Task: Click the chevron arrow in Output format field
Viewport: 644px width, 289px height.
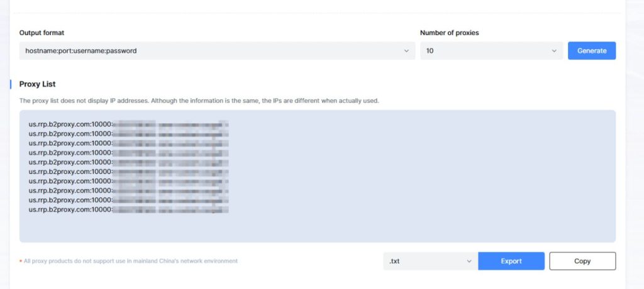Action: [x=406, y=51]
